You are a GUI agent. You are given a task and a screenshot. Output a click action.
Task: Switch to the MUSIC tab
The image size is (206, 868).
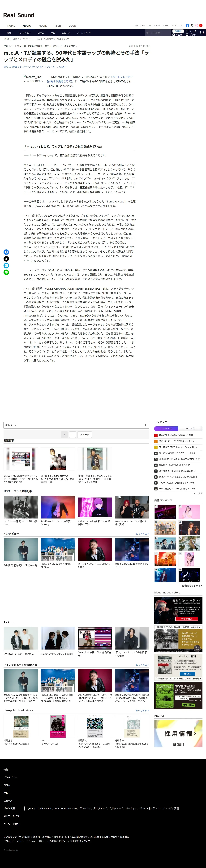27,26
